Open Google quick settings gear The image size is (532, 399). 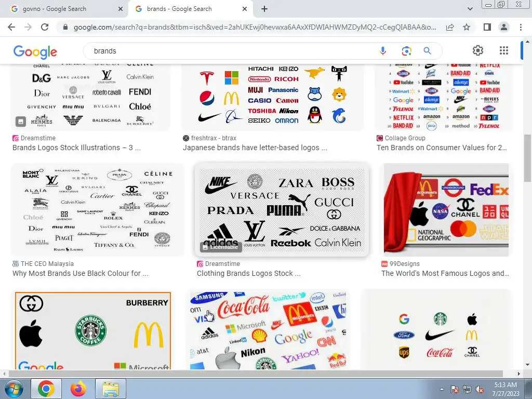click(x=478, y=50)
